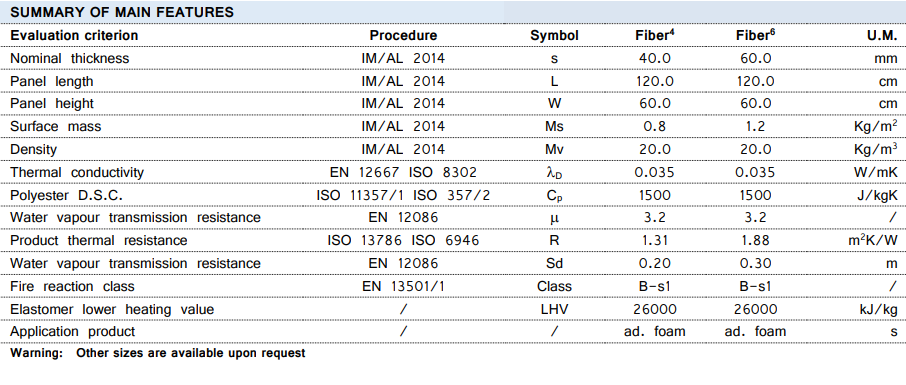Select the EN 13501/1 procedure text
906x385 pixels.
click(403, 286)
